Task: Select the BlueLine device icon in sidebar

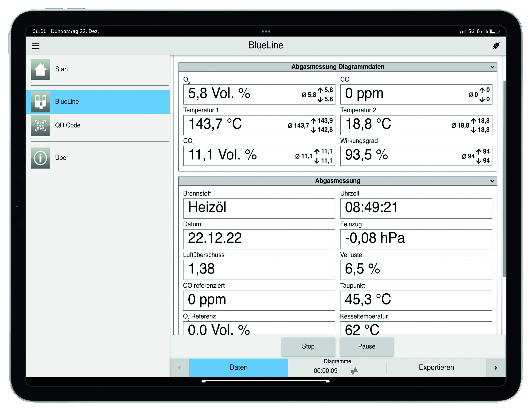Action: [x=40, y=102]
